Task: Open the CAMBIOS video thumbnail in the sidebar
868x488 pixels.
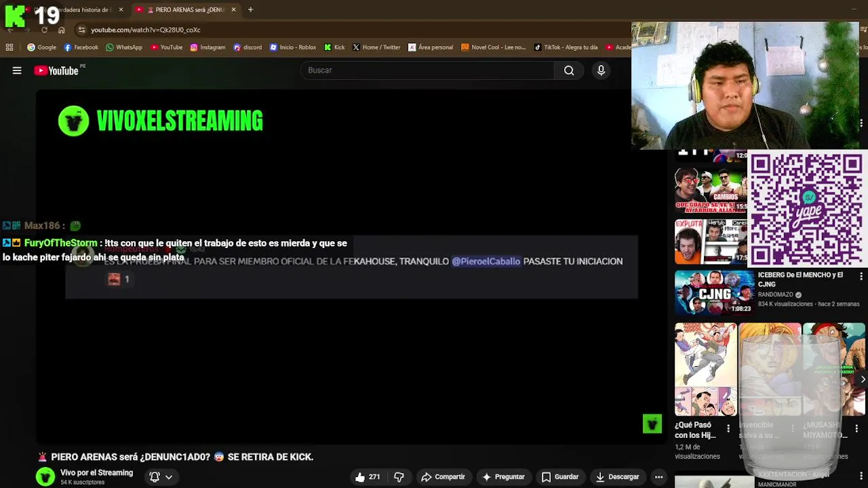Action: pos(710,190)
